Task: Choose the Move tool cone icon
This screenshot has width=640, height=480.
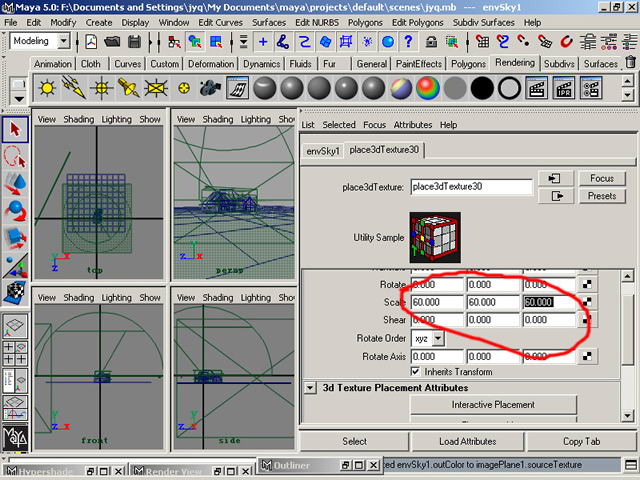Action: click(15, 184)
